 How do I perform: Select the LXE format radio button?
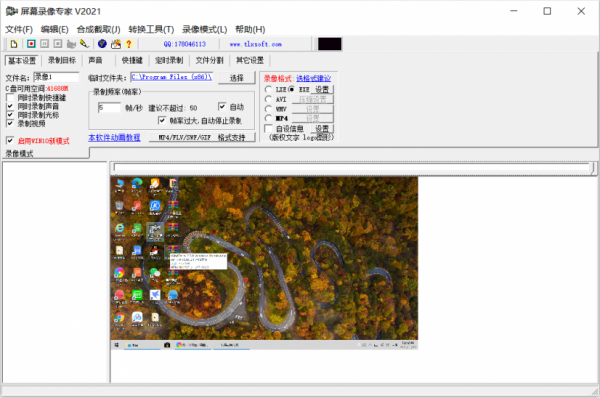(268, 89)
